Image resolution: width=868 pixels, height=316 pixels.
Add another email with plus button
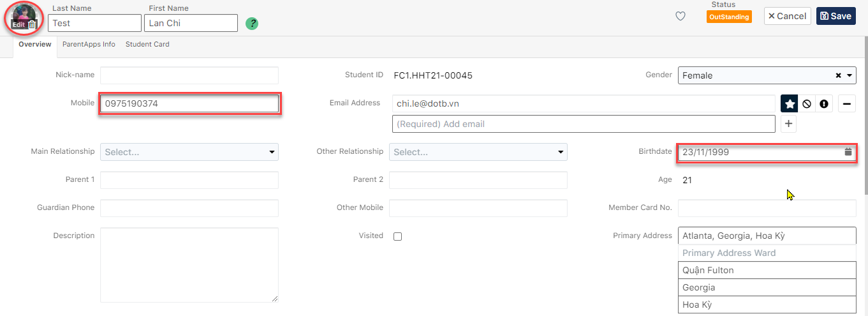point(789,124)
